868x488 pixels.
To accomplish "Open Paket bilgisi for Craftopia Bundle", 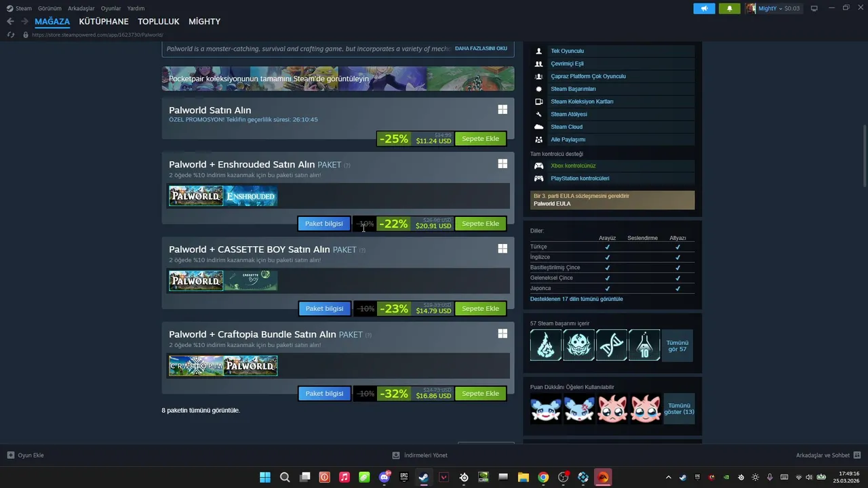I will coord(324,393).
